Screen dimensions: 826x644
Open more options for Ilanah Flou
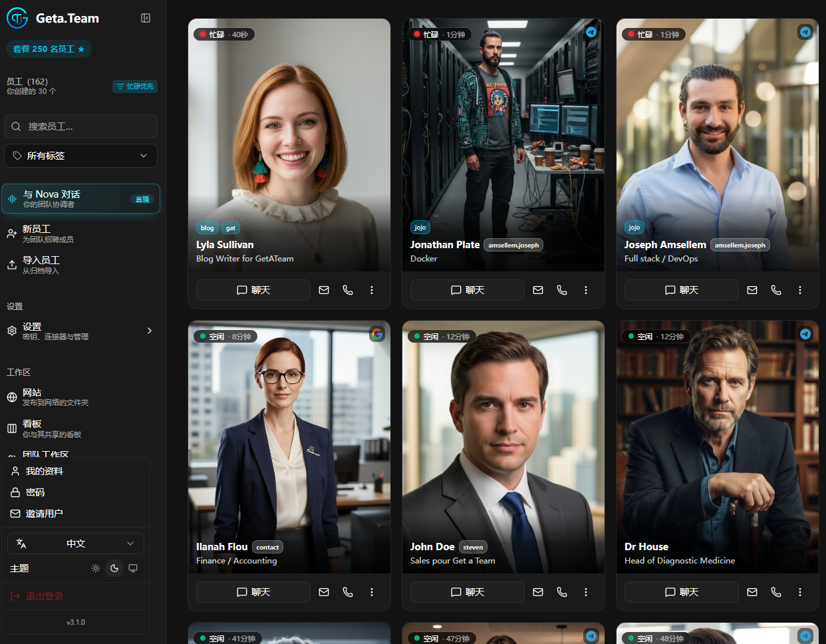tap(372, 592)
